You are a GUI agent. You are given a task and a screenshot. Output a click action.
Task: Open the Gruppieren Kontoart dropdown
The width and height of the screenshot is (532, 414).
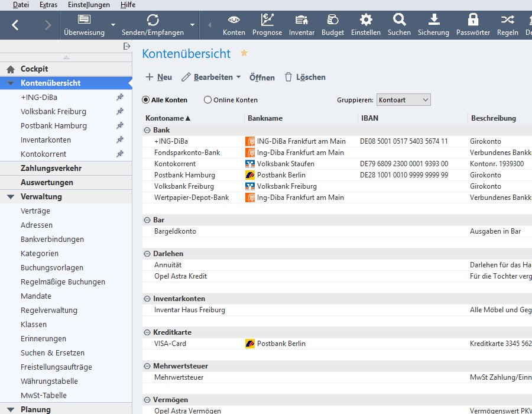click(x=403, y=100)
